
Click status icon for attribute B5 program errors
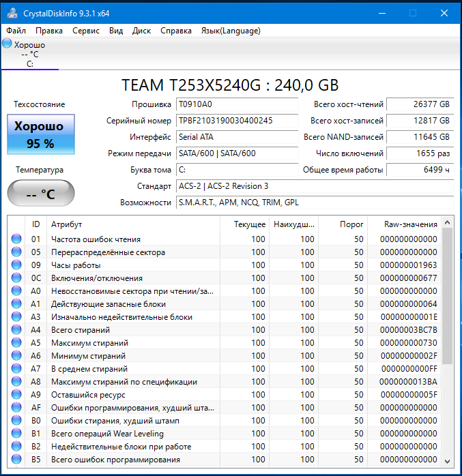[x=16, y=460]
